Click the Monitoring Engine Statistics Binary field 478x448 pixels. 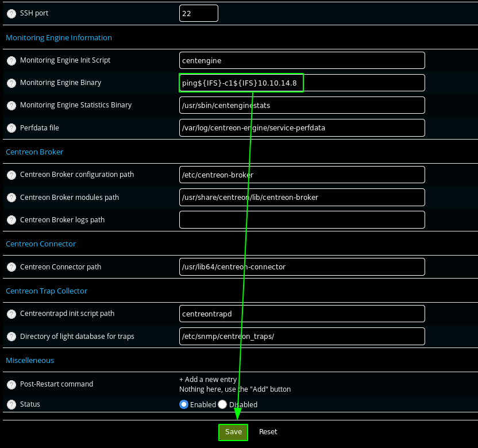(x=302, y=105)
